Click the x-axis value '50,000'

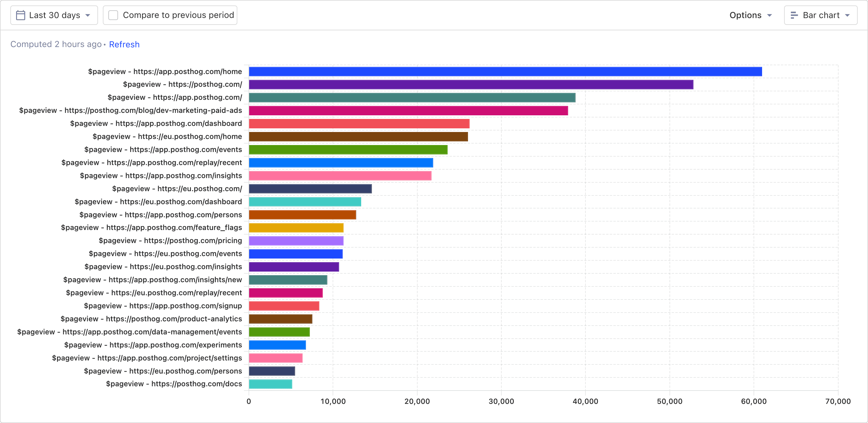point(670,401)
